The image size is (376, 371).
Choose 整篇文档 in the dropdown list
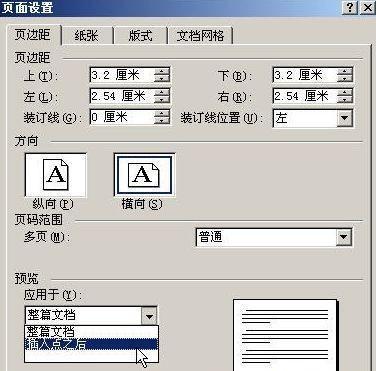[x=91, y=332]
